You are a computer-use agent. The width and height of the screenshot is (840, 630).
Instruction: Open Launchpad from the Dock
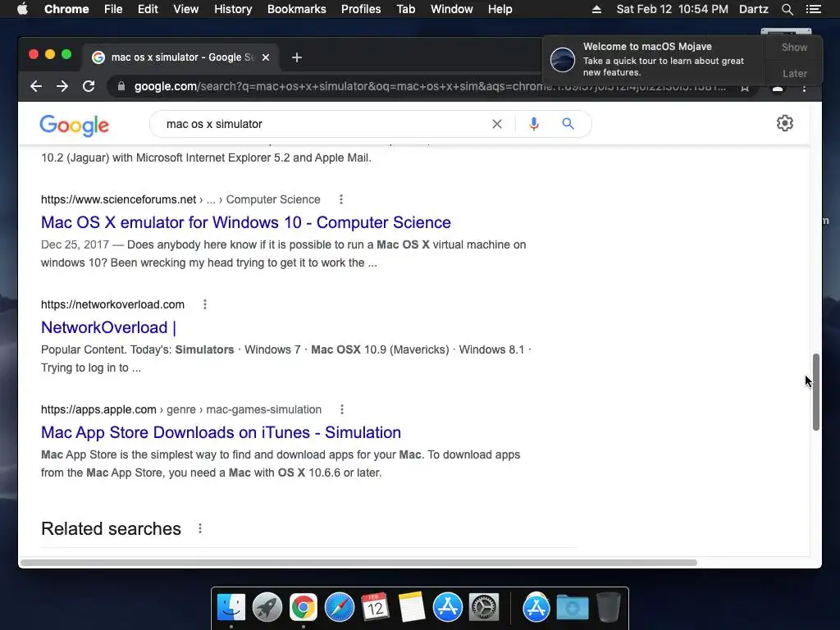pyautogui.click(x=267, y=608)
